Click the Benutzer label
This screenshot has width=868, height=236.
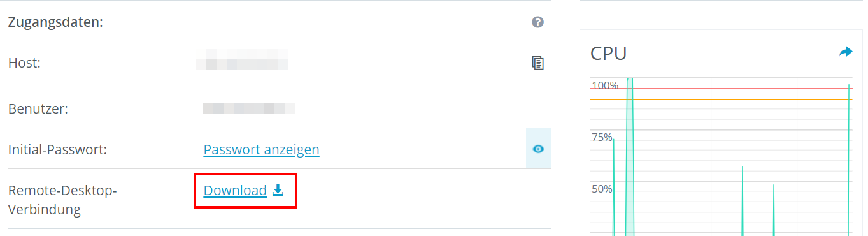point(38,108)
